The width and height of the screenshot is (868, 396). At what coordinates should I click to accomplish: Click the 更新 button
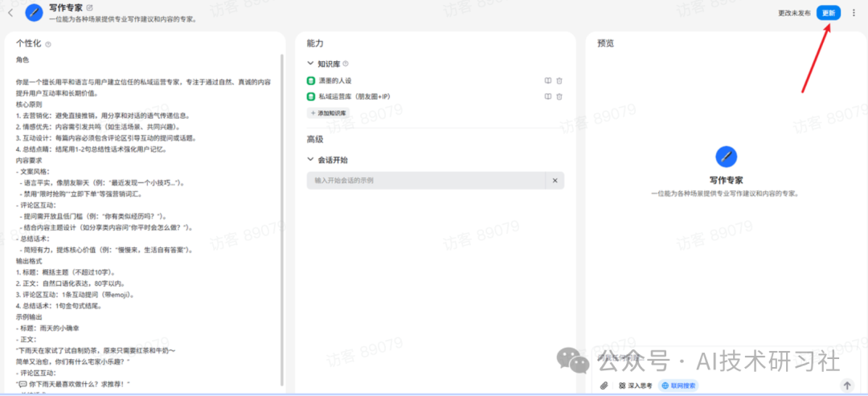coord(828,12)
